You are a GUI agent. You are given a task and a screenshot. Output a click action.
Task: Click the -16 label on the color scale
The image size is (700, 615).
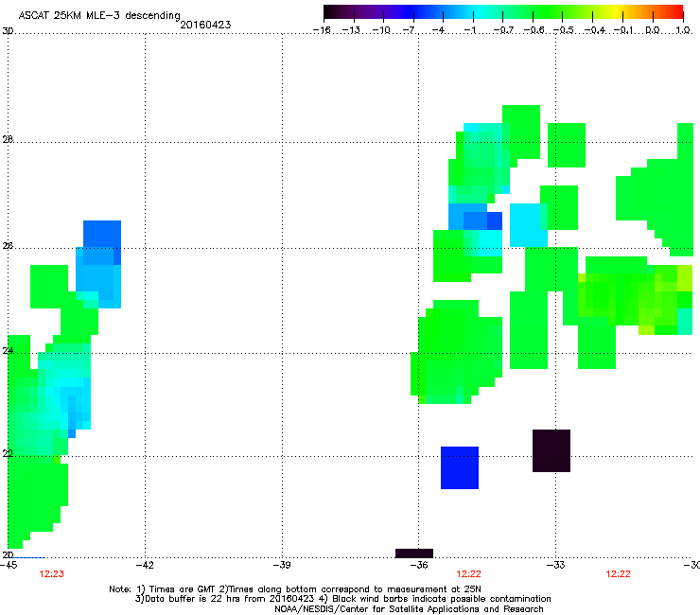pos(322,30)
